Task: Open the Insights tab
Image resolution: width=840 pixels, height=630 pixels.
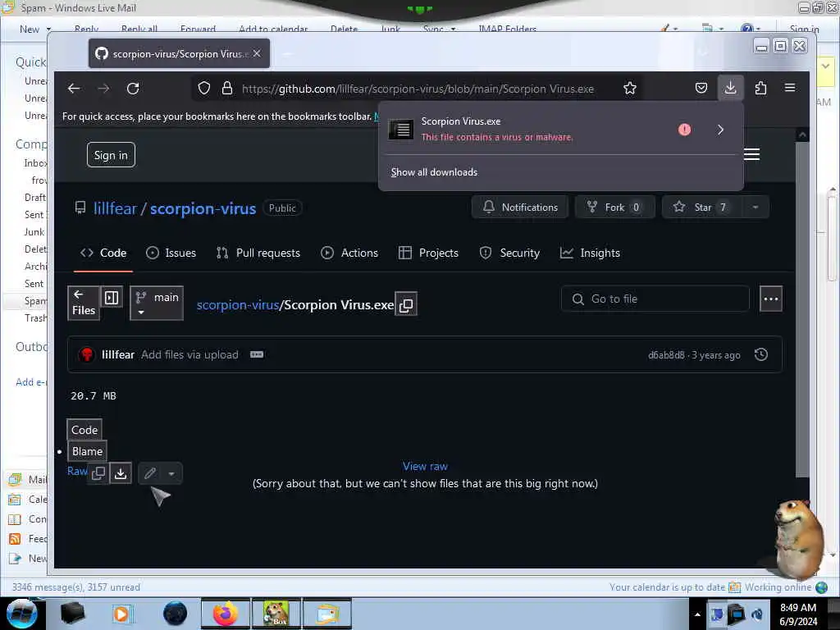Action: click(590, 253)
